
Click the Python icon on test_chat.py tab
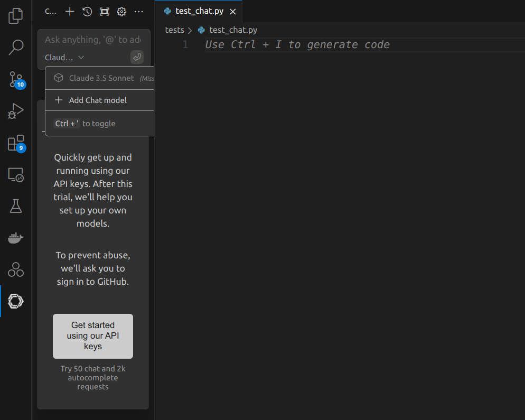point(167,11)
